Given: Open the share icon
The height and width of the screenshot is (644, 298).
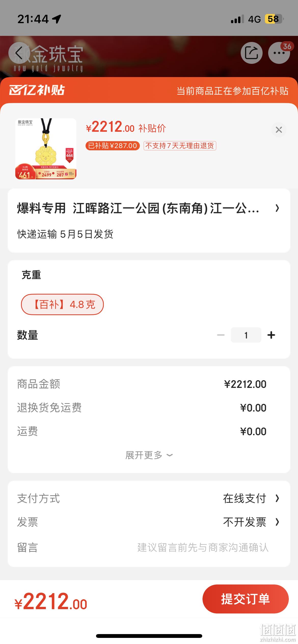Looking at the screenshot, I should coord(251,53).
